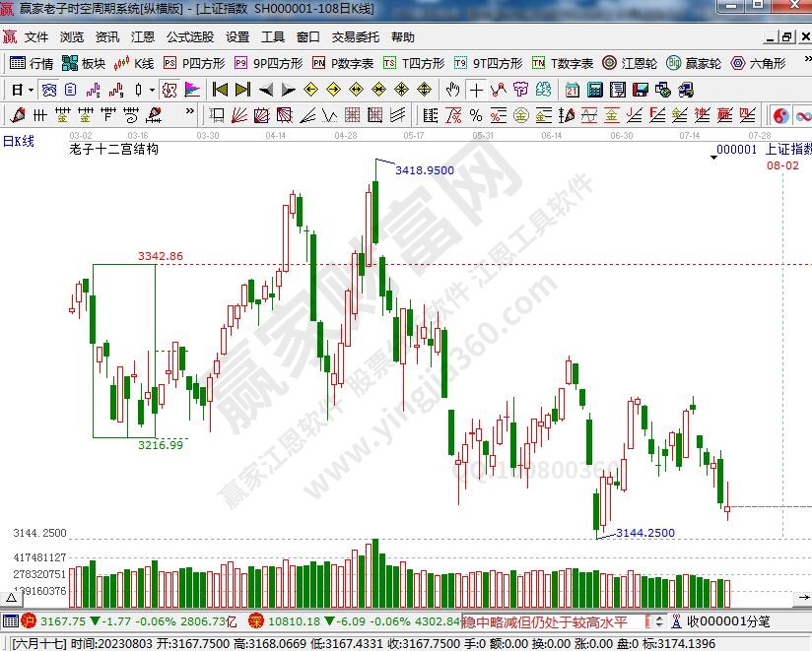Expand the candlestick type dropdown arrow
Image resolution: width=812 pixels, height=651 pixels.
152,90
